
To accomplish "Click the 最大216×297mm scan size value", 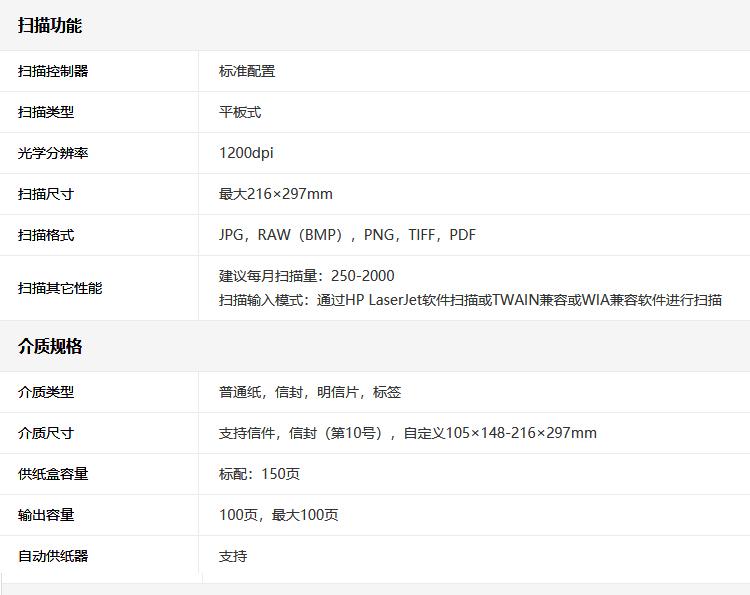I will pyautogui.click(x=276, y=194).
